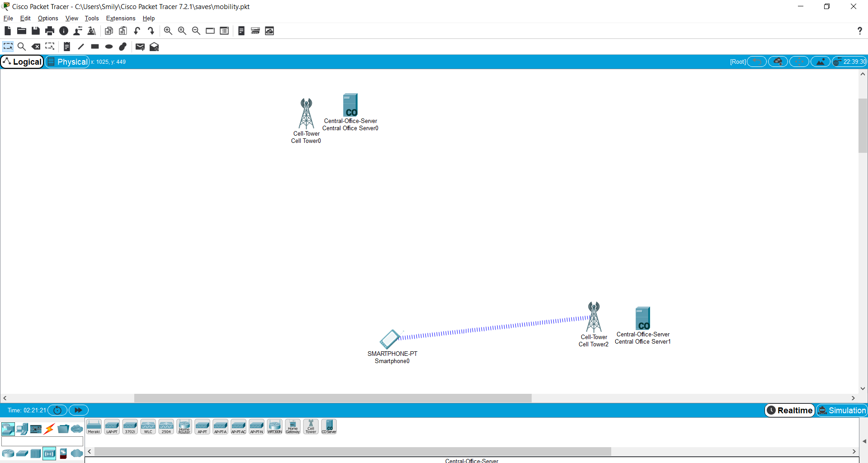The height and width of the screenshot is (463, 868).
Task: Open the Help menu
Action: pos(149,18)
